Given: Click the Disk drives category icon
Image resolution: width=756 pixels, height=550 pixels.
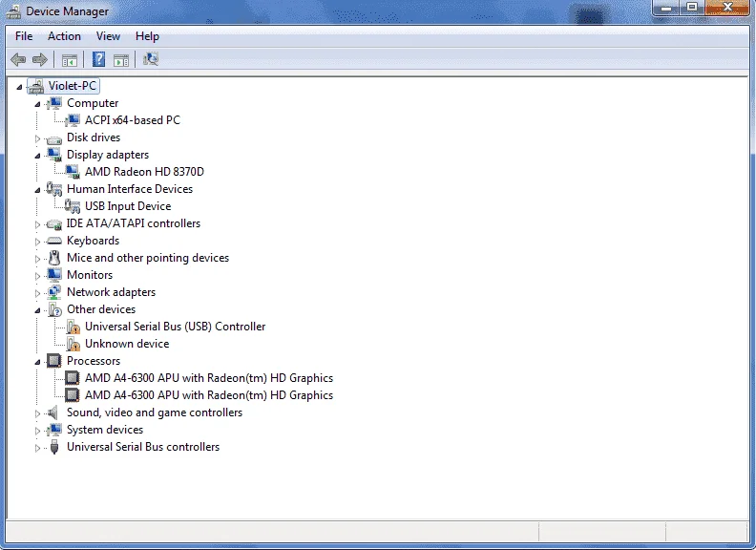Looking at the screenshot, I should pos(54,139).
